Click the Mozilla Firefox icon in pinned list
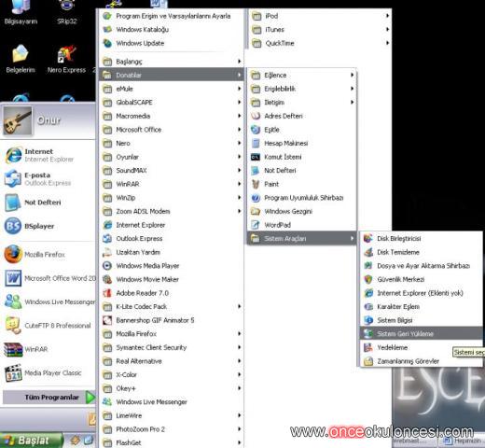The height and width of the screenshot is (448, 485). point(13,254)
